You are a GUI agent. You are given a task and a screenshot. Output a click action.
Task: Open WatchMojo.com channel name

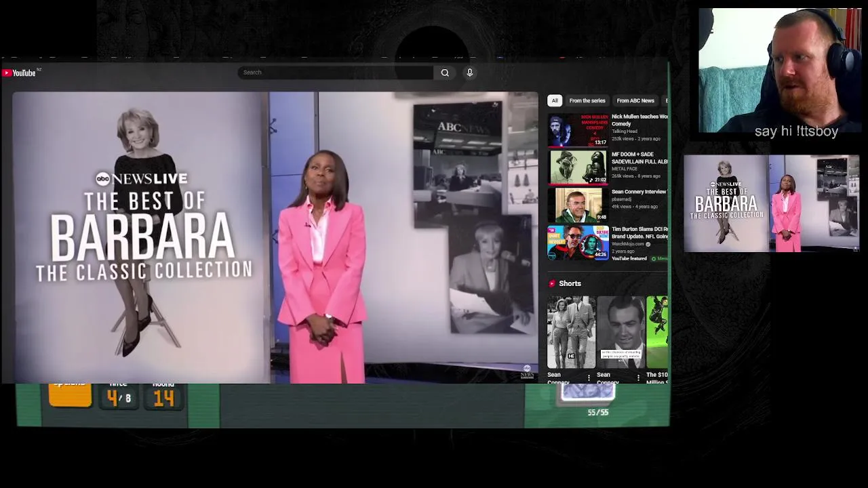point(627,244)
